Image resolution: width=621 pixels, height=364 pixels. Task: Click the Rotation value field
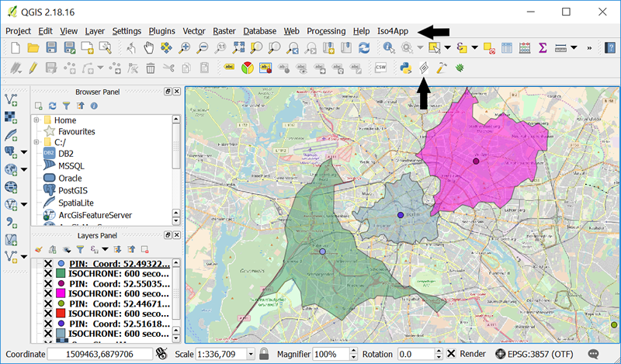coord(416,354)
